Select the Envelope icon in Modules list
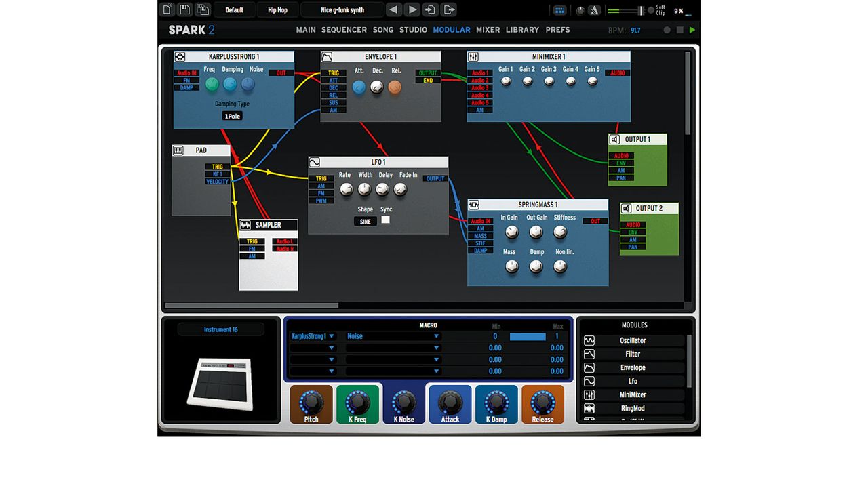Screen dimensions: 868x488 pyautogui.click(x=589, y=367)
